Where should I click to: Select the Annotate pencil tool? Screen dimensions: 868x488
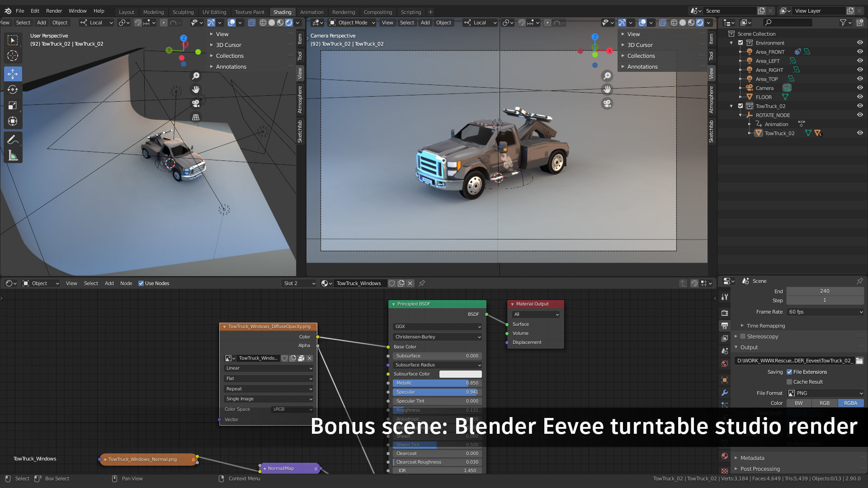point(13,140)
